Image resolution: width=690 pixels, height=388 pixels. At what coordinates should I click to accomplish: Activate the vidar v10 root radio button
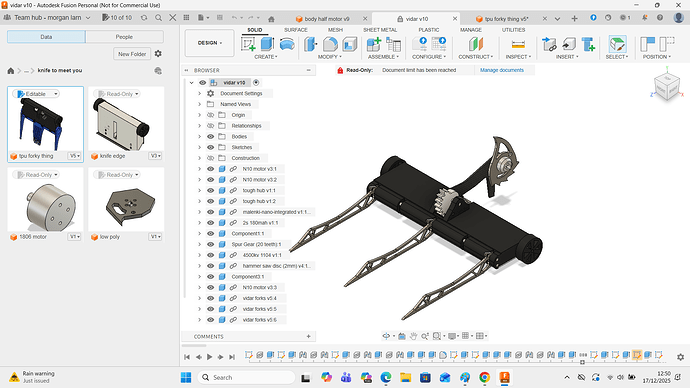tap(256, 83)
